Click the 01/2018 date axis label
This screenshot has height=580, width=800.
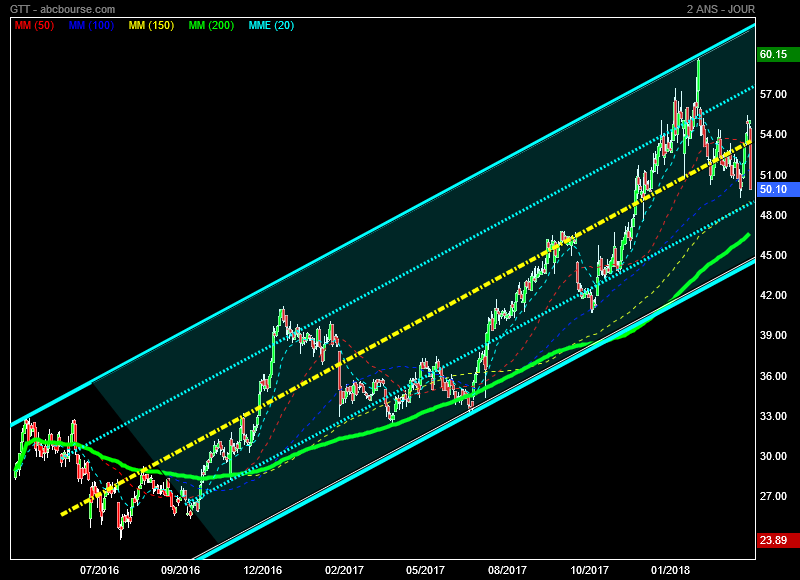pos(670,570)
